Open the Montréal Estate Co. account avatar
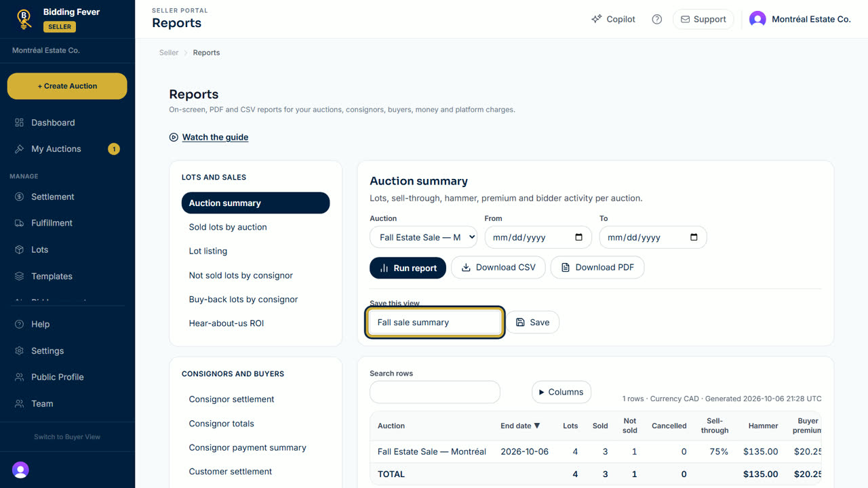Screen dimensions: 868x488 coord(757,19)
